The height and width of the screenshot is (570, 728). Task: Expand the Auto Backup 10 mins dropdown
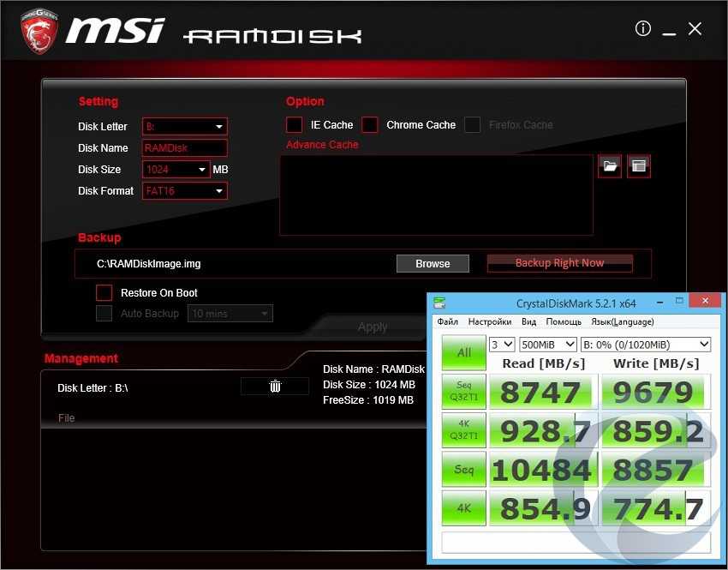click(x=230, y=314)
